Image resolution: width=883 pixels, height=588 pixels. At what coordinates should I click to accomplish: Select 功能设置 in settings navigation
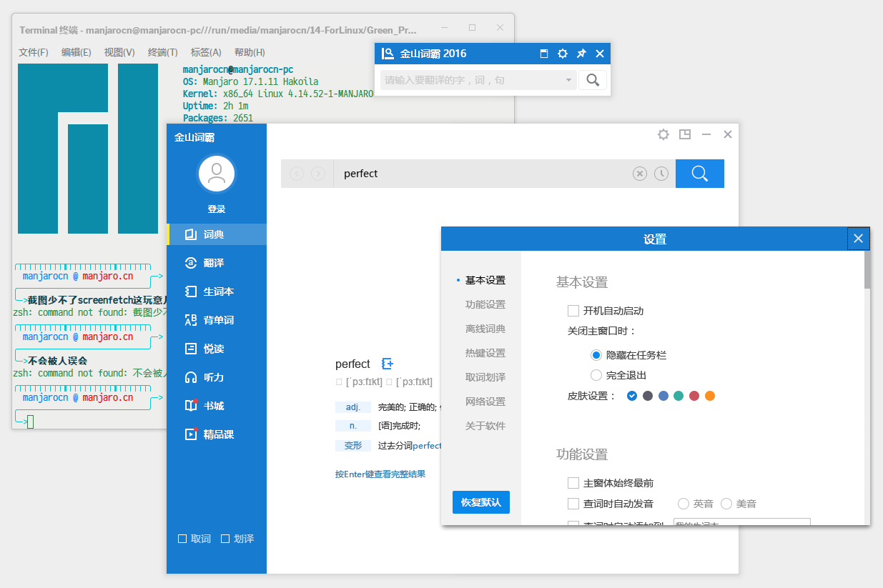point(485,304)
